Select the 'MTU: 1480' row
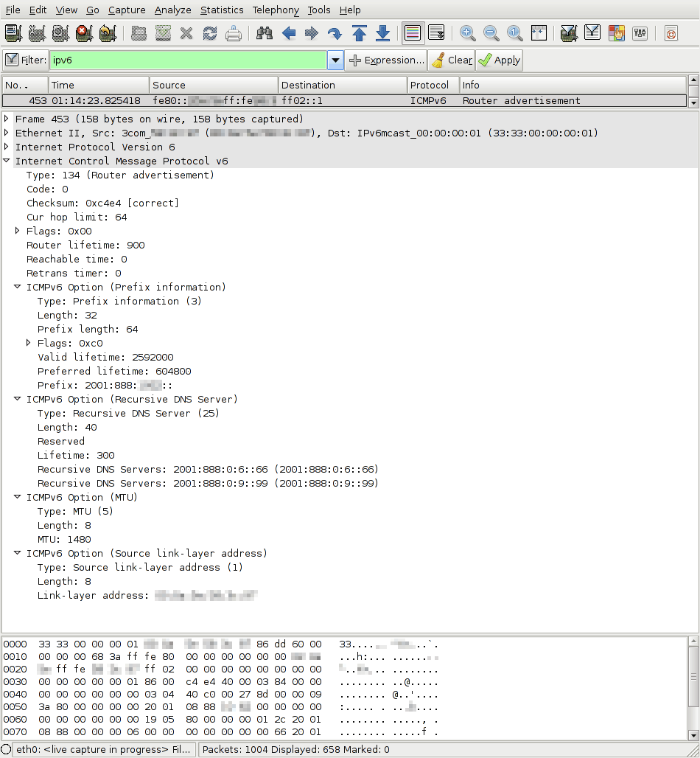 tap(64, 539)
